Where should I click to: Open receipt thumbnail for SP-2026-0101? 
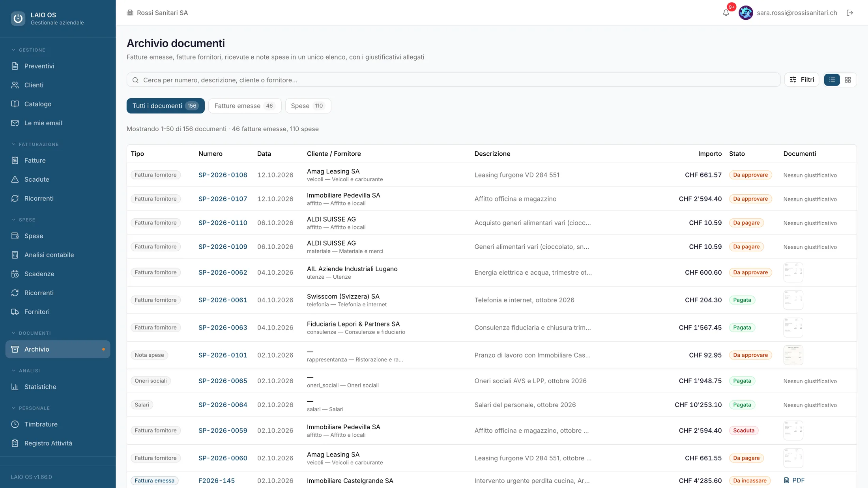click(x=793, y=355)
